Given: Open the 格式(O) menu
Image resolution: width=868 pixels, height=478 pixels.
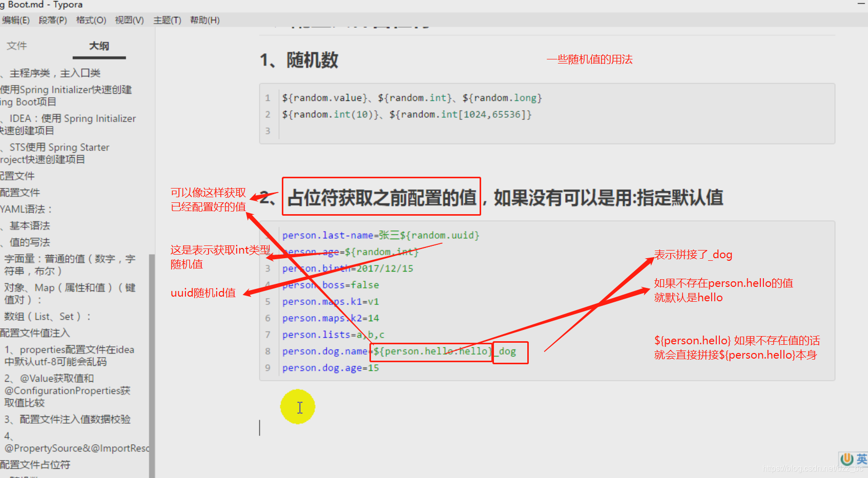Looking at the screenshot, I should point(91,20).
